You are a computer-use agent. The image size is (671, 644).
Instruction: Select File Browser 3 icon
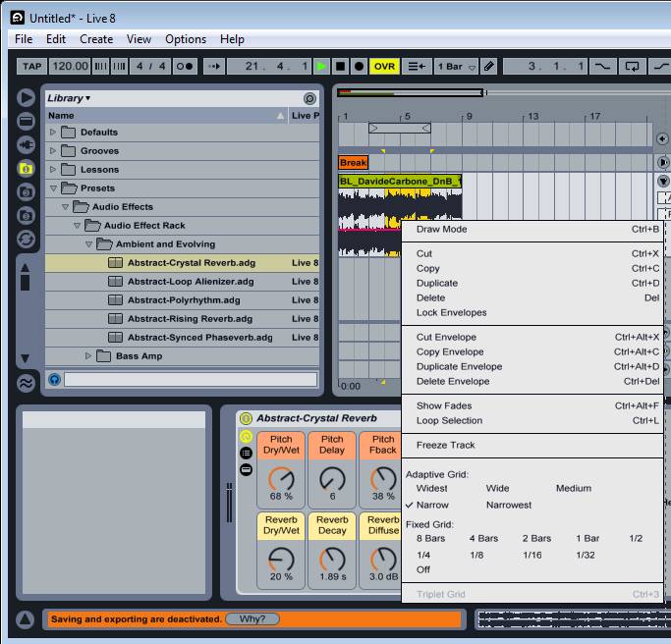click(27, 216)
